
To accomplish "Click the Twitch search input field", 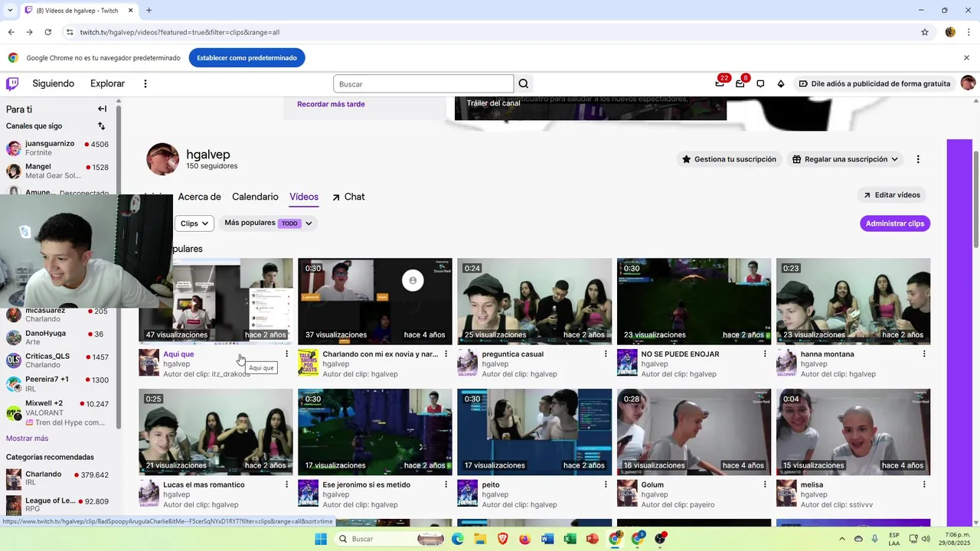I will [423, 84].
